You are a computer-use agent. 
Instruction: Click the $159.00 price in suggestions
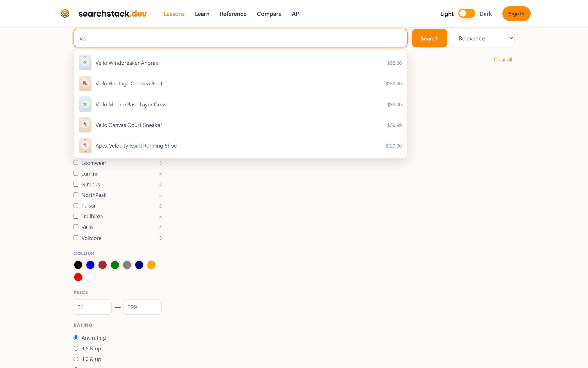393,84
